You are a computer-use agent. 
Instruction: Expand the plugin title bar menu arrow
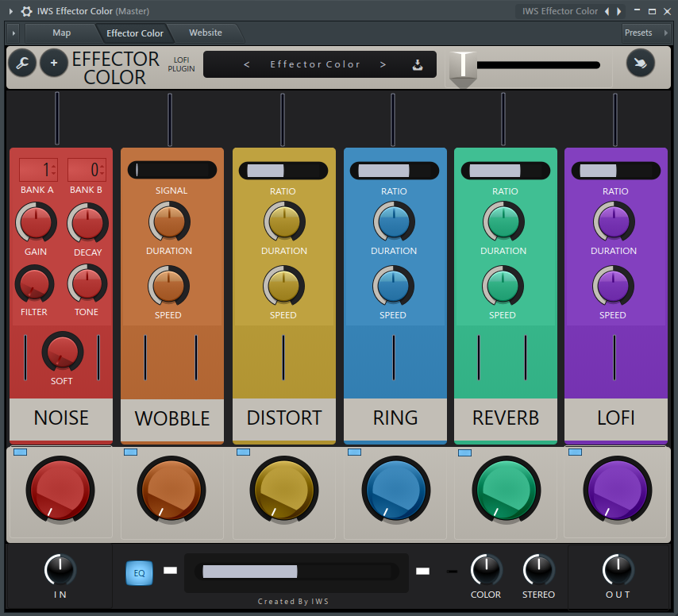click(11, 11)
